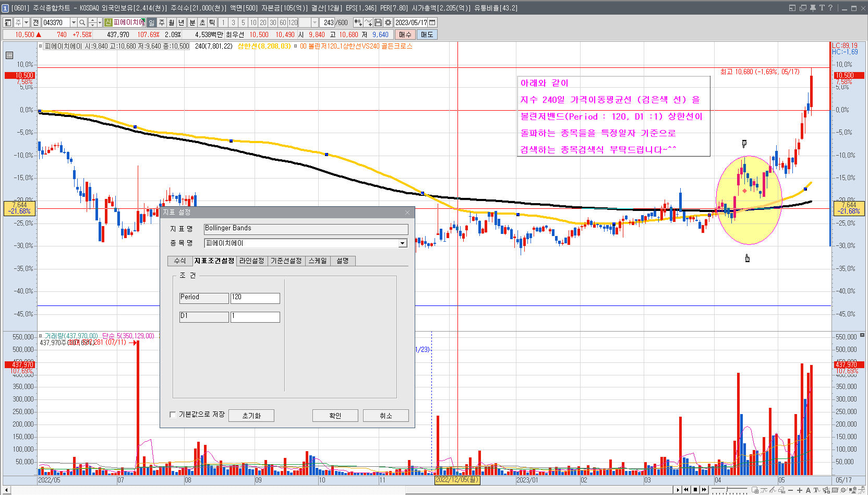Click the stock search magnifier icon

tap(82, 22)
